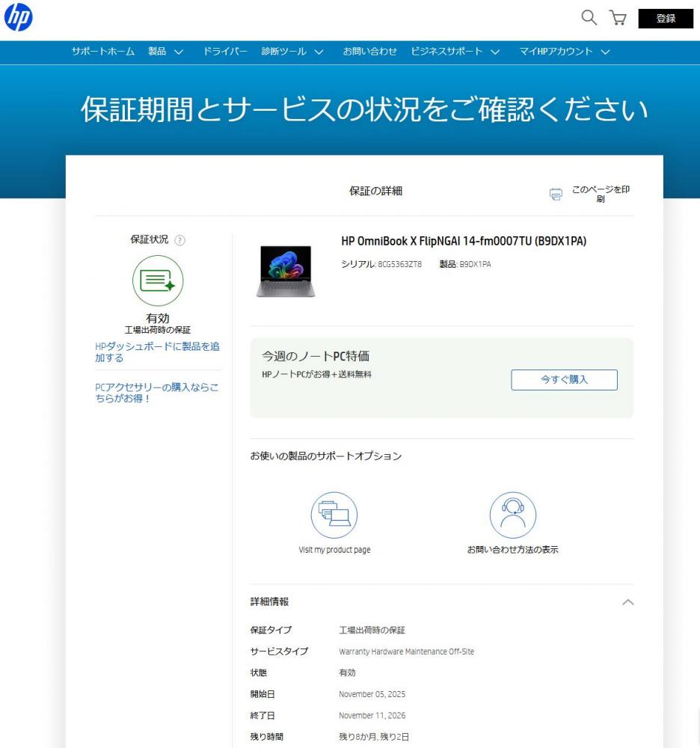
Task: Click the printer icon
Action: pos(556,194)
